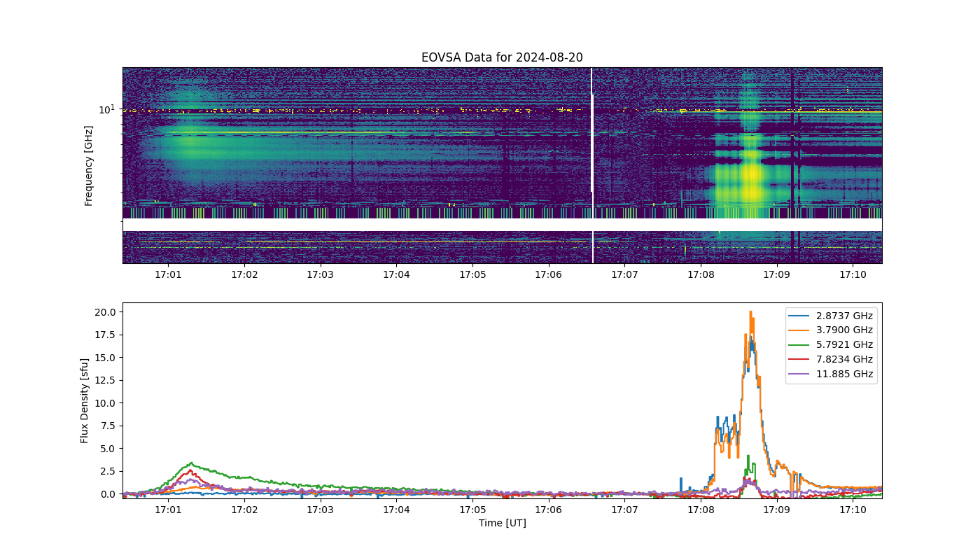Click the 17:09 tick under the flux plot
Viewport: 980px width, 560px height.
(x=777, y=510)
